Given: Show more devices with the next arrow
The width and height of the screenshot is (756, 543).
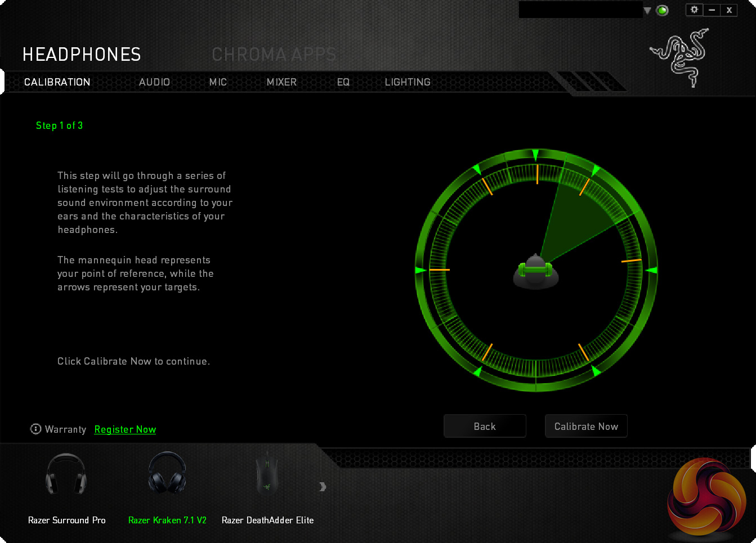Looking at the screenshot, I should (x=323, y=487).
